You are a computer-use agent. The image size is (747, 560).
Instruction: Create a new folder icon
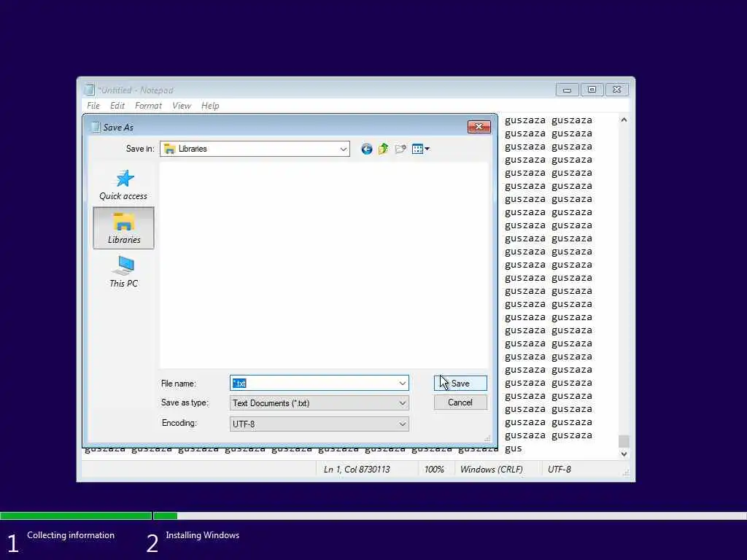point(400,149)
